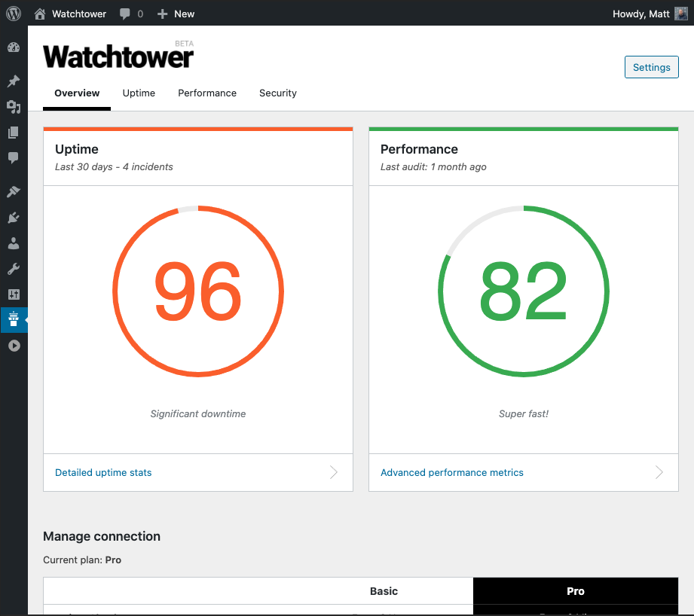694x616 pixels.
Task: Switch to the Overview tab
Action: (77, 93)
